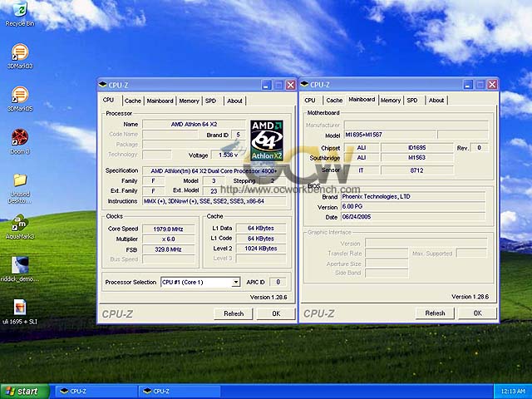Switch to Cache tab in right CPU-Z window
532x399 pixels.
click(x=334, y=100)
